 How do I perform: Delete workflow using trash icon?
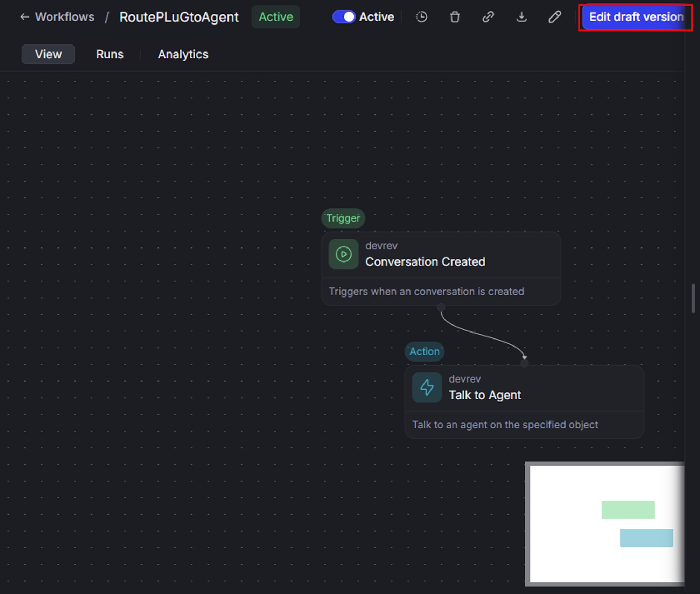(x=455, y=17)
